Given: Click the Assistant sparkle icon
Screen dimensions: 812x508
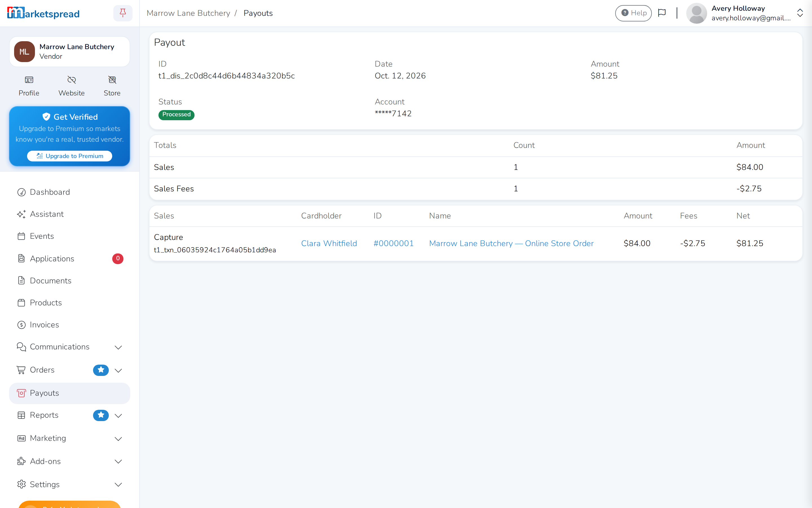Looking at the screenshot, I should [21, 214].
